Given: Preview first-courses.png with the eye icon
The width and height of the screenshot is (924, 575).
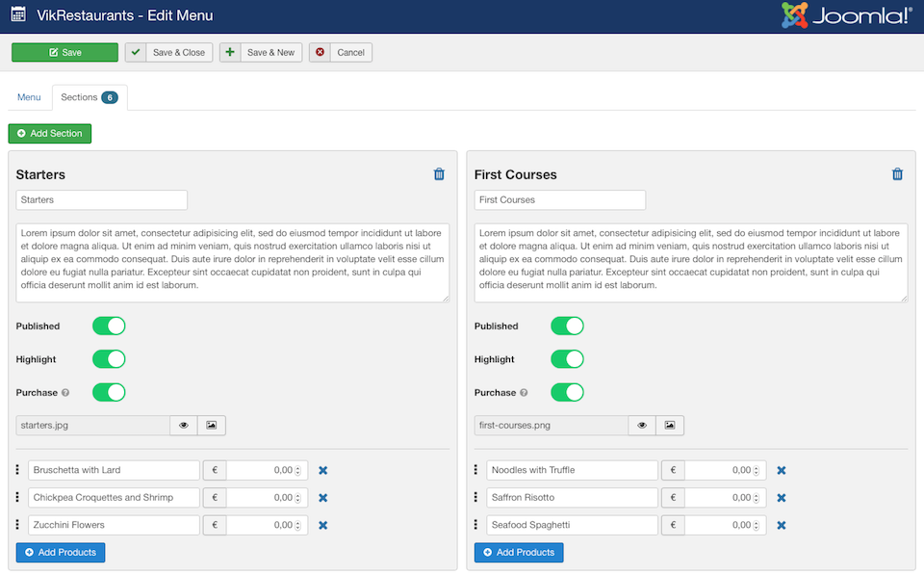Looking at the screenshot, I should point(642,425).
